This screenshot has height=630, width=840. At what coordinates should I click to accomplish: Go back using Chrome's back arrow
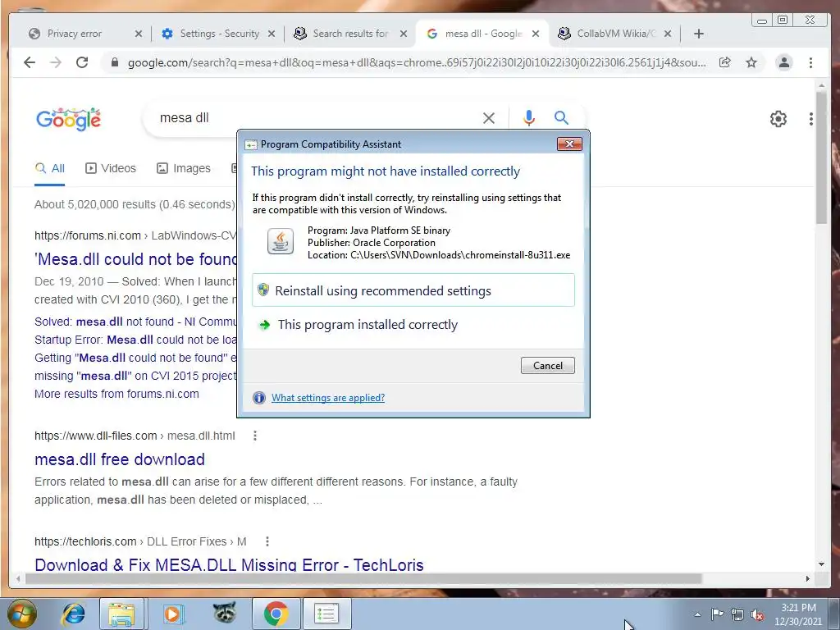tap(30, 62)
